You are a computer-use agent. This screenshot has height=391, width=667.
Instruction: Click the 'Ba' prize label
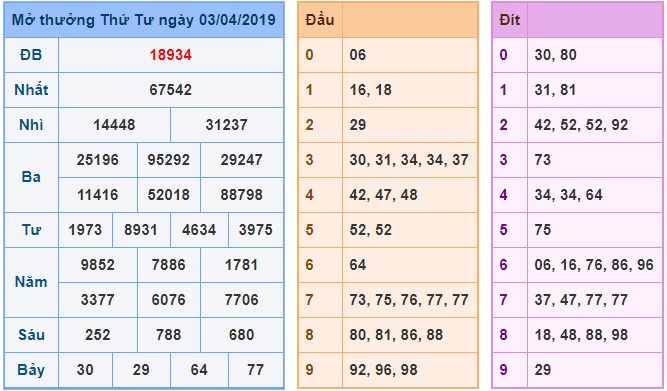(x=31, y=177)
